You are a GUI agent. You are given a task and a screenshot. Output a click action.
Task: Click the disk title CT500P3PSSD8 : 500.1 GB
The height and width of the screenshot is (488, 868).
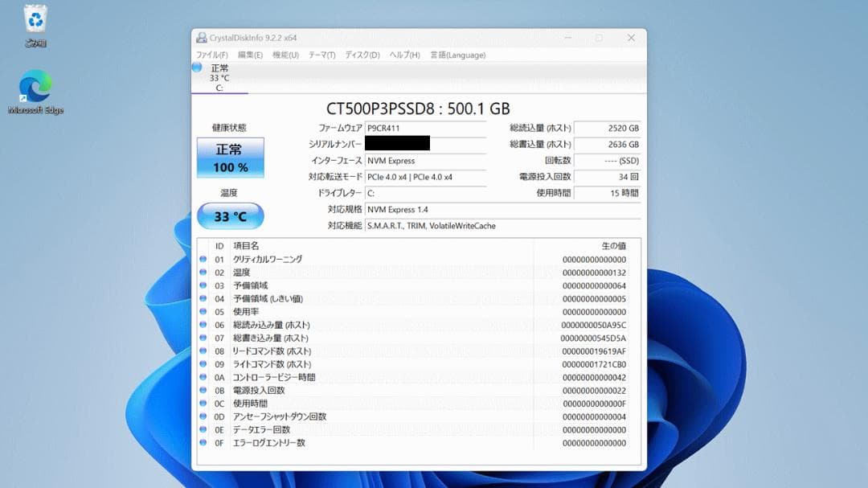(x=418, y=109)
